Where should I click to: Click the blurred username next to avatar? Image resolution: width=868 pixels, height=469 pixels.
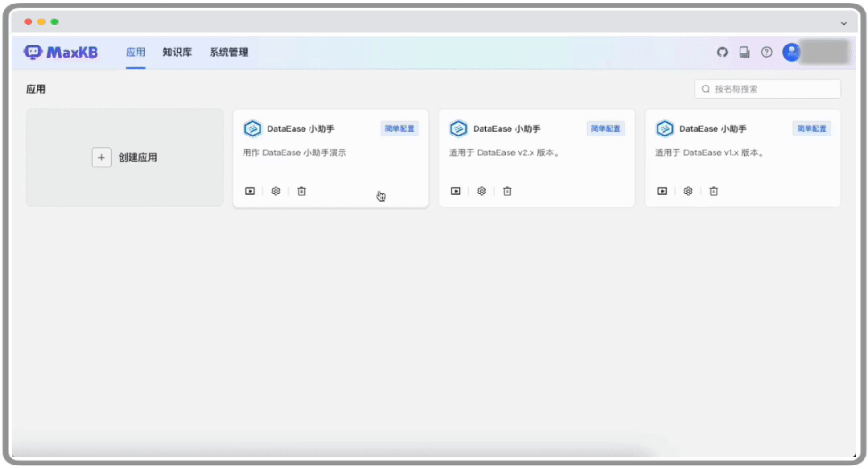click(825, 52)
